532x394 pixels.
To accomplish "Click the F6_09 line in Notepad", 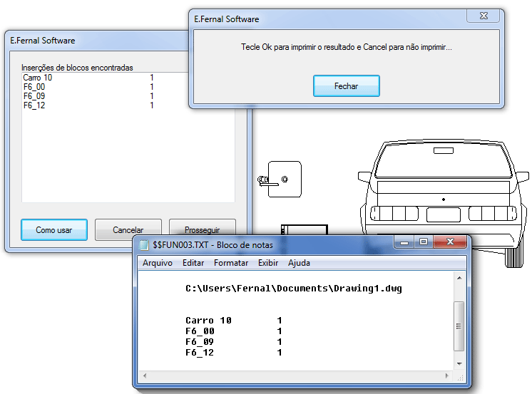I will coord(234,342).
